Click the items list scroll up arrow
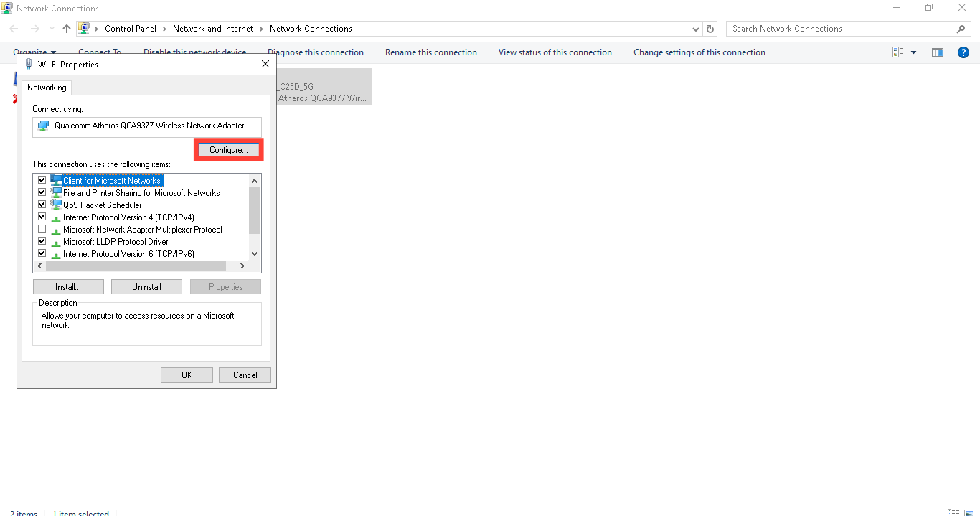The height and width of the screenshot is (516, 980). [x=254, y=180]
